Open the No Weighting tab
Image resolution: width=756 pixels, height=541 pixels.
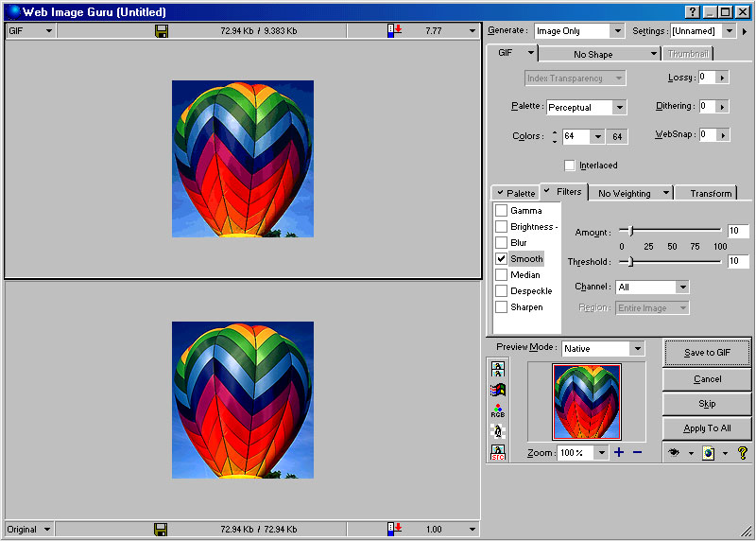[625, 193]
